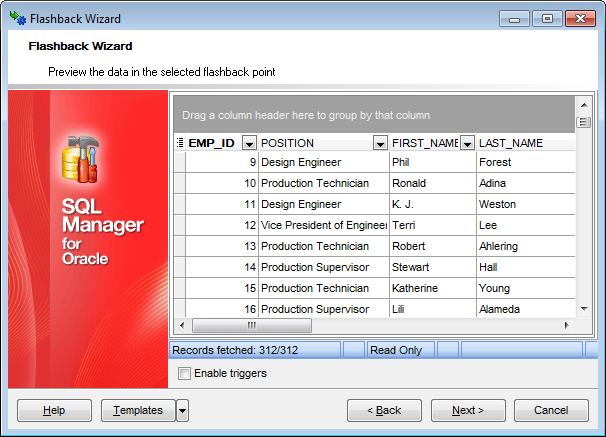Open the POSITION column filter dropdown

tap(380, 143)
